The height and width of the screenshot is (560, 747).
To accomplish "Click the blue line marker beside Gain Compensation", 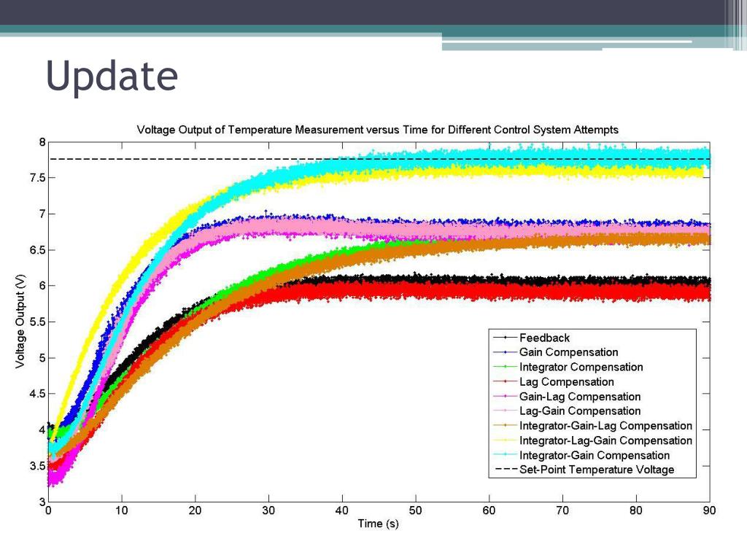I will pyautogui.click(x=505, y=352).
